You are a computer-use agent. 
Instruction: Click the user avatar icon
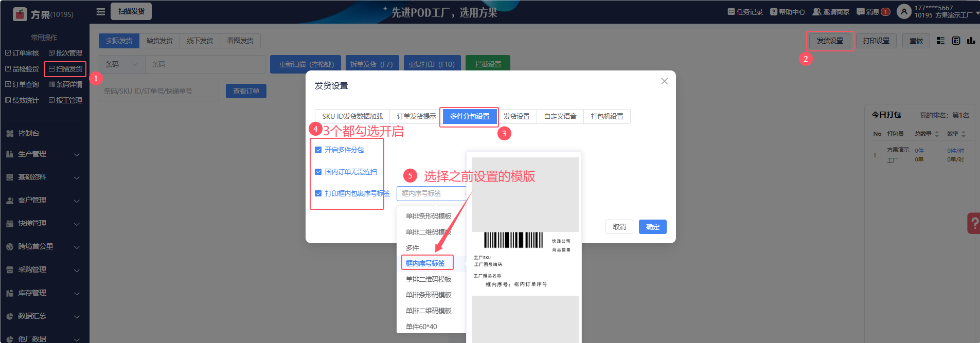[x=904, y=11]
